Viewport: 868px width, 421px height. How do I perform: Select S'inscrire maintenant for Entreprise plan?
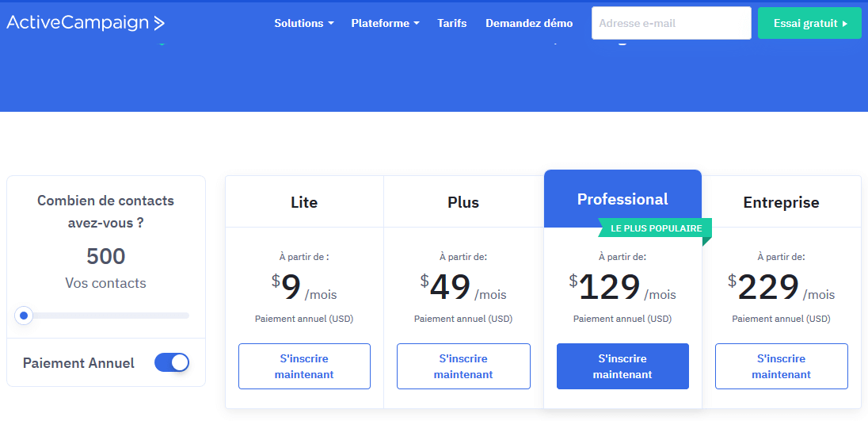click(x=781, y=366)
